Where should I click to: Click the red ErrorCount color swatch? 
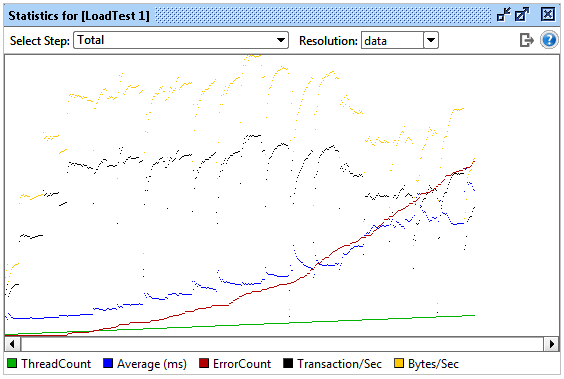tap(204, 363)
